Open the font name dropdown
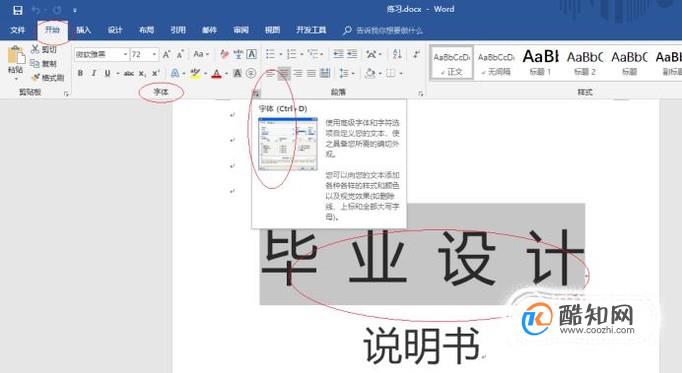 click(x=125, y=54)
